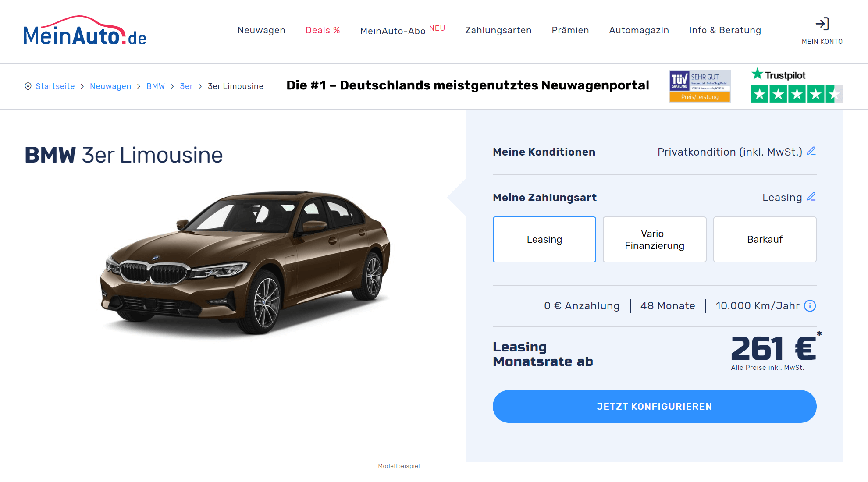The width and height of the screenshot is (868, 482).
Task: Open the Info & Beratung menu
Action: (725, 30)
